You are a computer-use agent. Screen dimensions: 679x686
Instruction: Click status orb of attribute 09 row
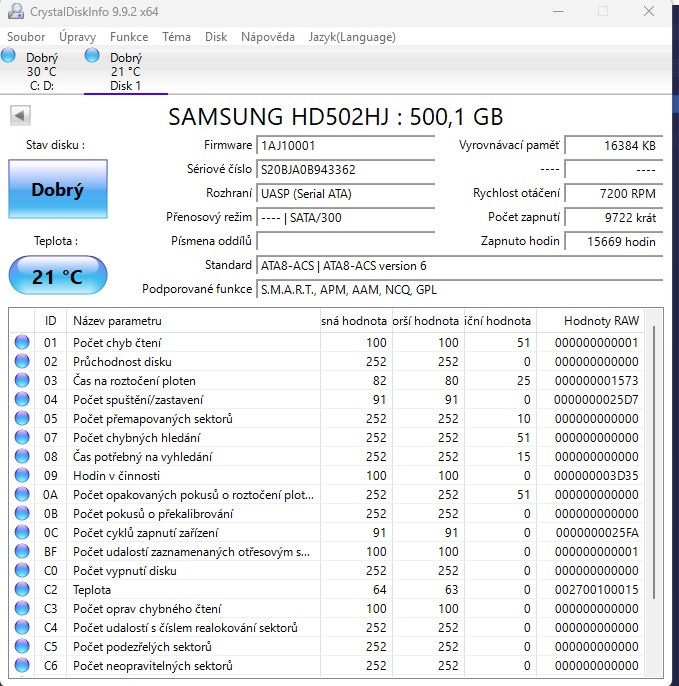tap(22, 475)
